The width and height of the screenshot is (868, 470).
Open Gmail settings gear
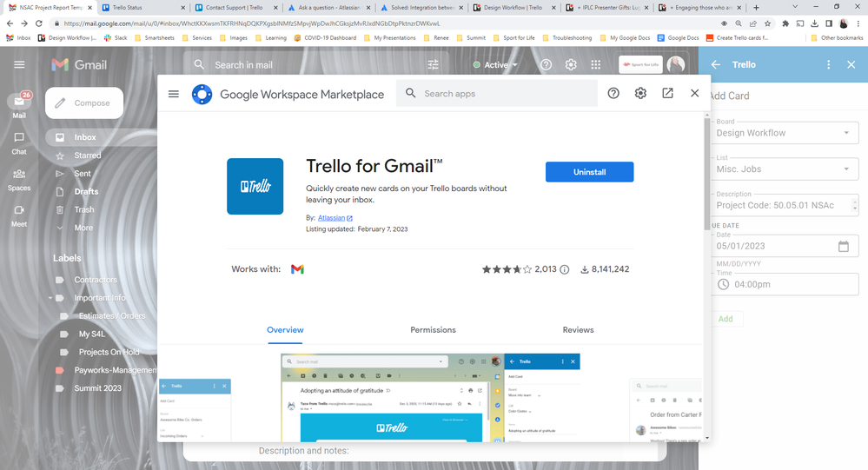coord(571,65)
